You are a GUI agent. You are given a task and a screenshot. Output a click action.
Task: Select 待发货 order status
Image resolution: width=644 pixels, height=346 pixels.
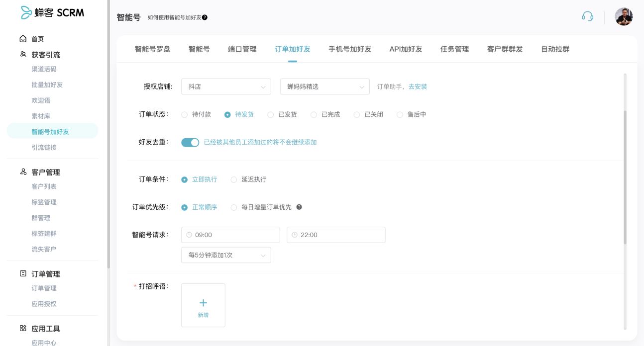(239, 114)
